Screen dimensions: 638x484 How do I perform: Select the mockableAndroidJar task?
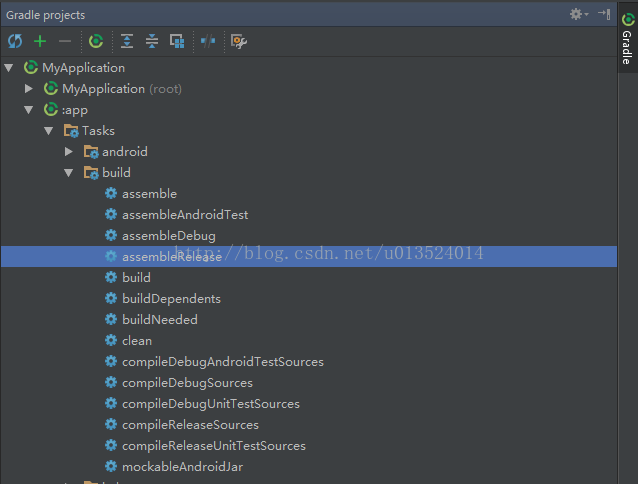(x=309, y=467)
